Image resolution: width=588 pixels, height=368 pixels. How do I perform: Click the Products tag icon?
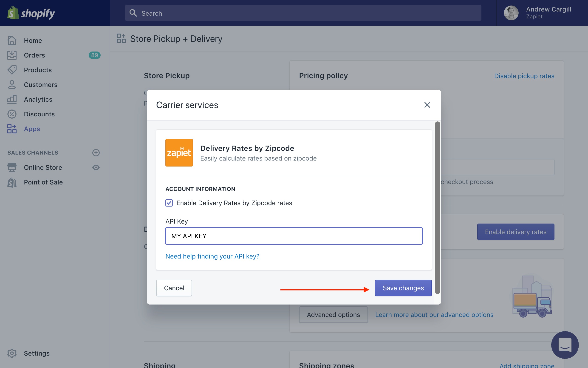tap(12, 70)
